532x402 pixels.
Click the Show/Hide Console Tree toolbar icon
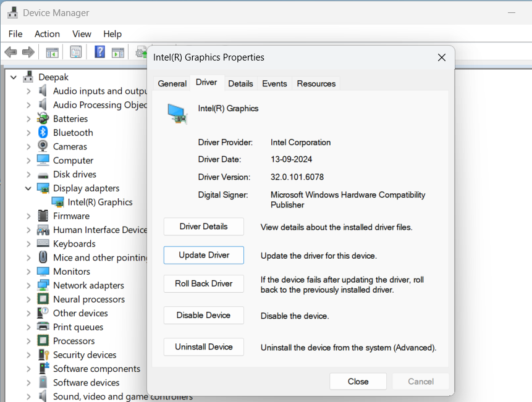52,52
